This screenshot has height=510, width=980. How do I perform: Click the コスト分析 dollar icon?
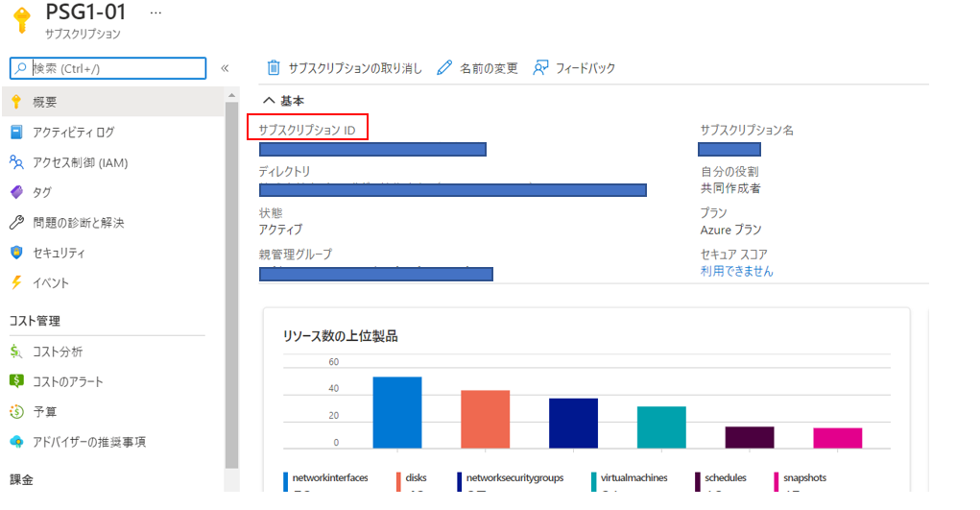[x=17, y=352]
